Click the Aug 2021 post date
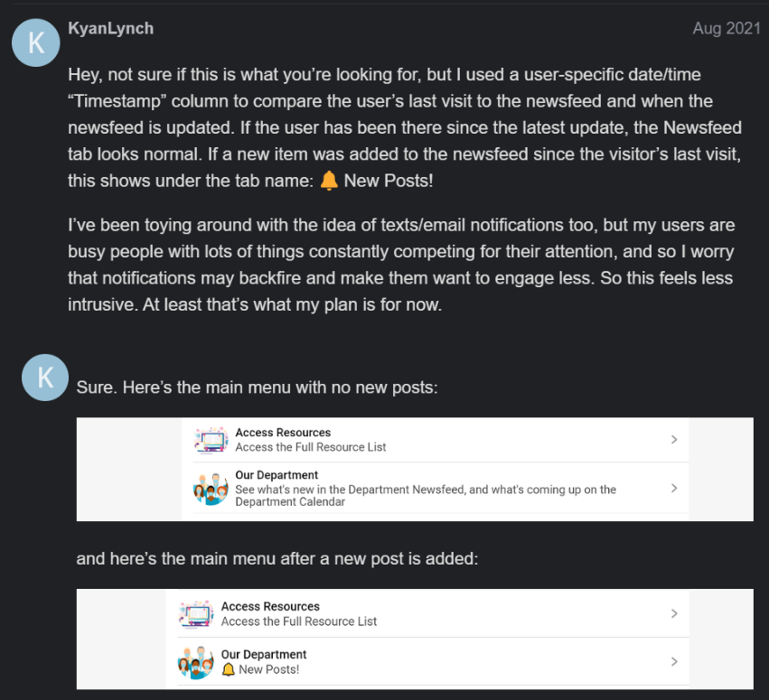 click(x=726, y=29)
